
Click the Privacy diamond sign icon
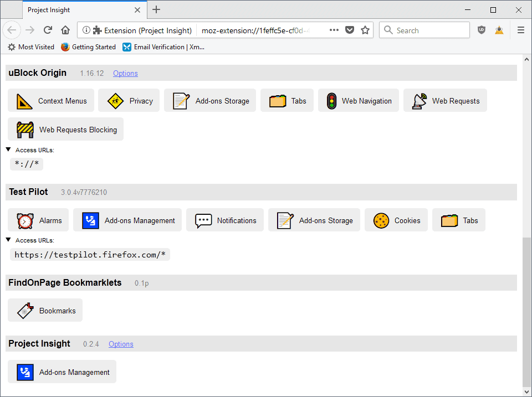coord(115,101)
